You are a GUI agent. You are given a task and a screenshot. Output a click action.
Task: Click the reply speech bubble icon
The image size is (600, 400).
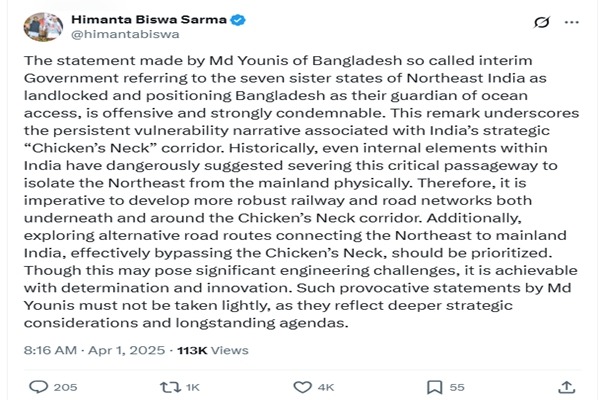pyautogui.click(x=39, y=387)
